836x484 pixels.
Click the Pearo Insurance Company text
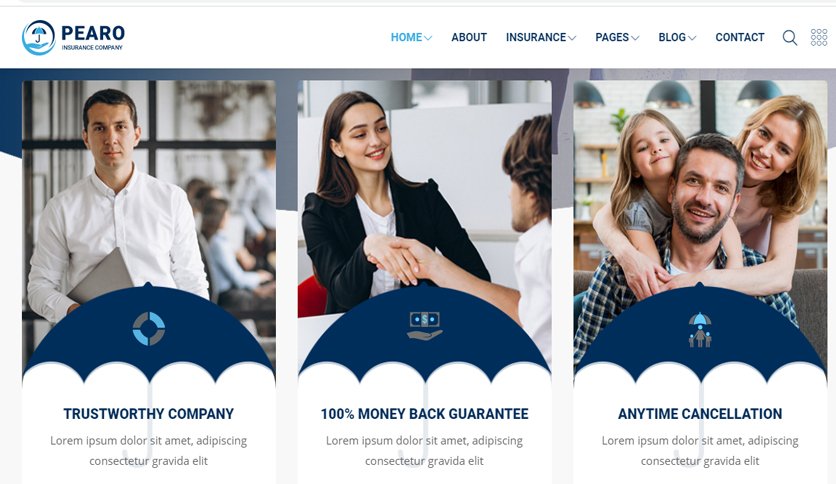tap(93, 37)
